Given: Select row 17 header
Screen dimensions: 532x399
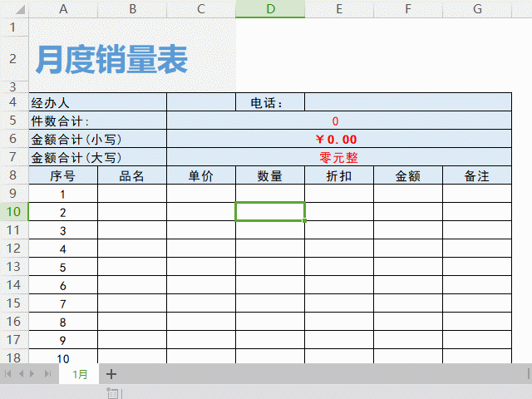Looking at the screenshot, I should point(13,340).
